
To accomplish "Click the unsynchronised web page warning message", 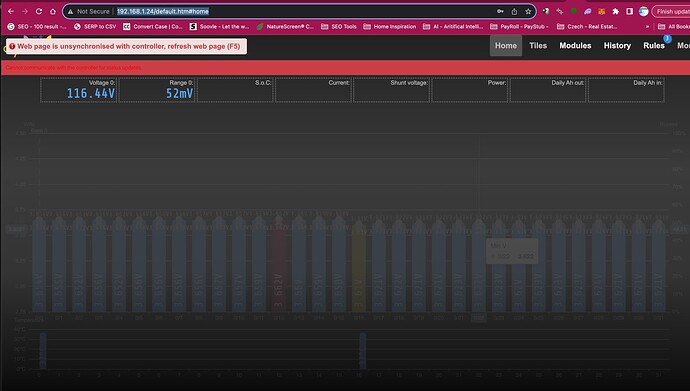I will click(x=126, y=46).
